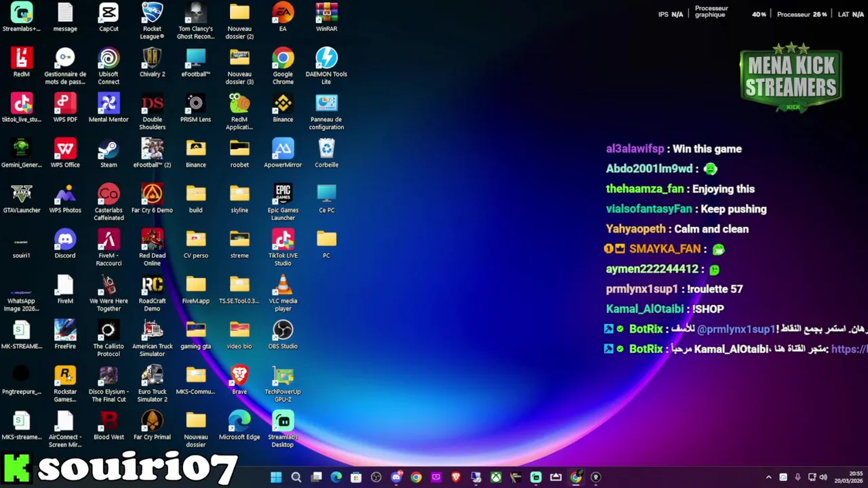The height and width of the screenshot is (488, 868).
Task: Open the FreeFire desktop icon
Action: pos(65,335)
